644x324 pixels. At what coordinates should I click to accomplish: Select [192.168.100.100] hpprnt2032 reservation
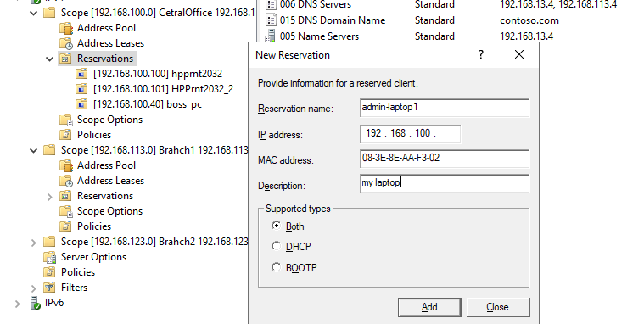coord(158,74)
